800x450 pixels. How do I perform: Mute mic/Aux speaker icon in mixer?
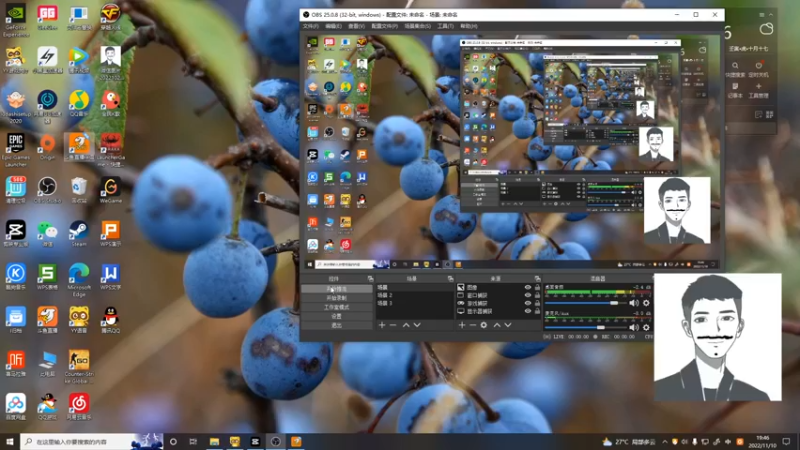[634, 328]
